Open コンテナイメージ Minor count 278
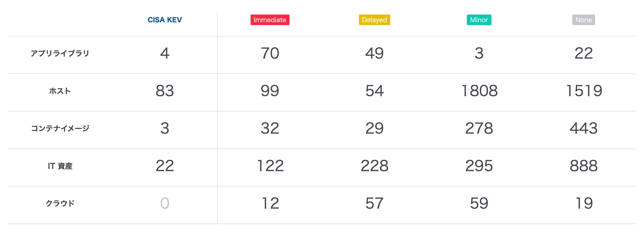Screen dimensions: 644x233 pos(479,128)
